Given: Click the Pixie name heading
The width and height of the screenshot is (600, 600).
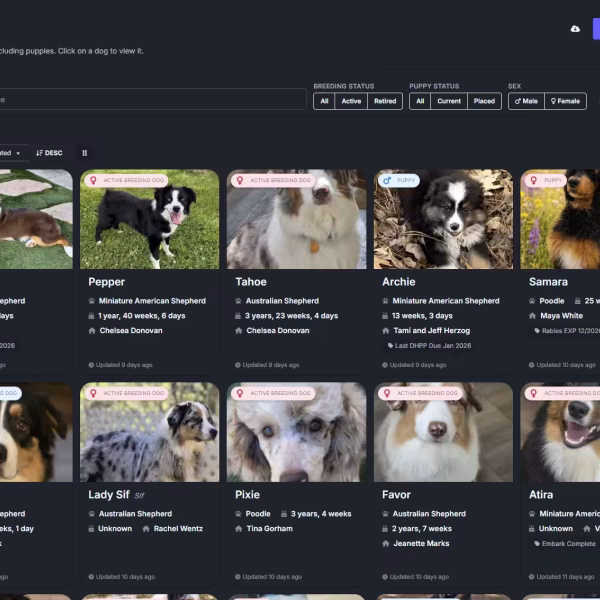Looking at the screenshot, I should tap(247, 495).
